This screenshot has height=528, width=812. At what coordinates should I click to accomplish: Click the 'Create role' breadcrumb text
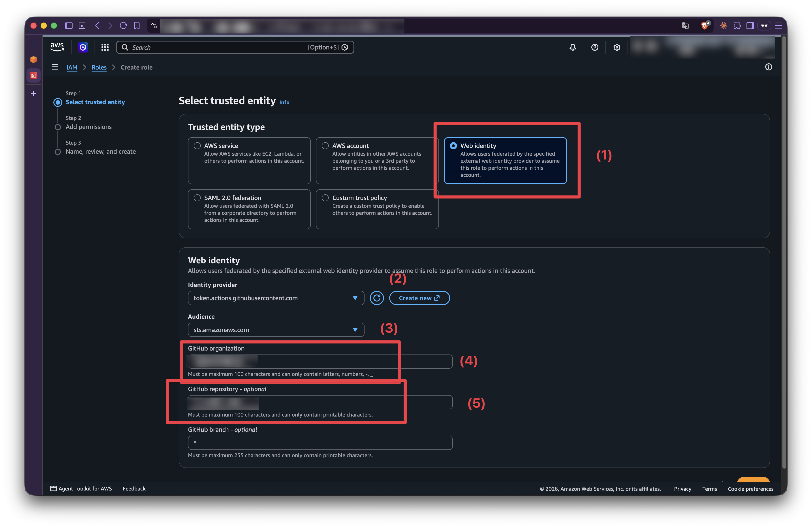136,67
